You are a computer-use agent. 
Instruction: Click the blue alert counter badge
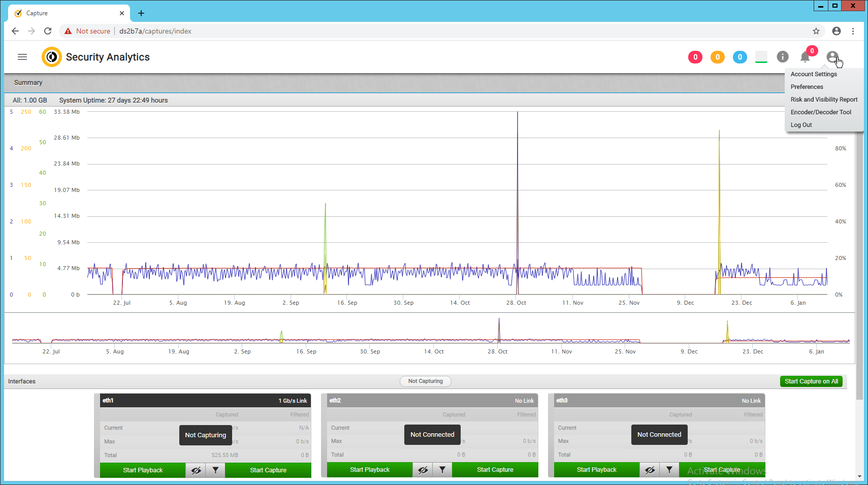740,57
